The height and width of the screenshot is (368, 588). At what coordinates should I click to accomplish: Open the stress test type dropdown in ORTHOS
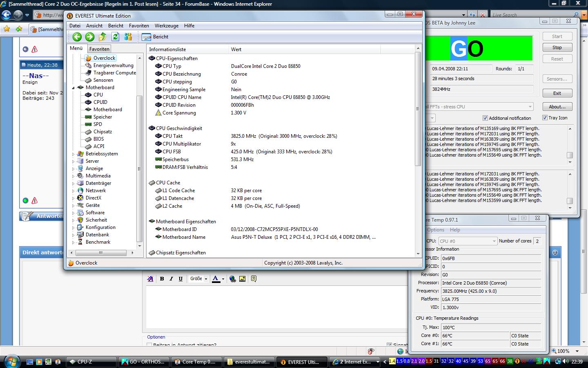[x=530, y=107]
